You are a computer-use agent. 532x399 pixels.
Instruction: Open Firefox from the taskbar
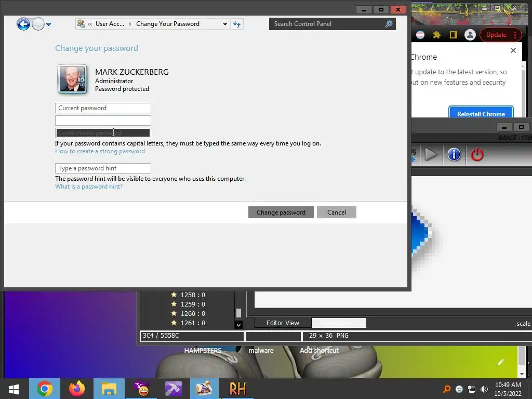tap(77, 389)
